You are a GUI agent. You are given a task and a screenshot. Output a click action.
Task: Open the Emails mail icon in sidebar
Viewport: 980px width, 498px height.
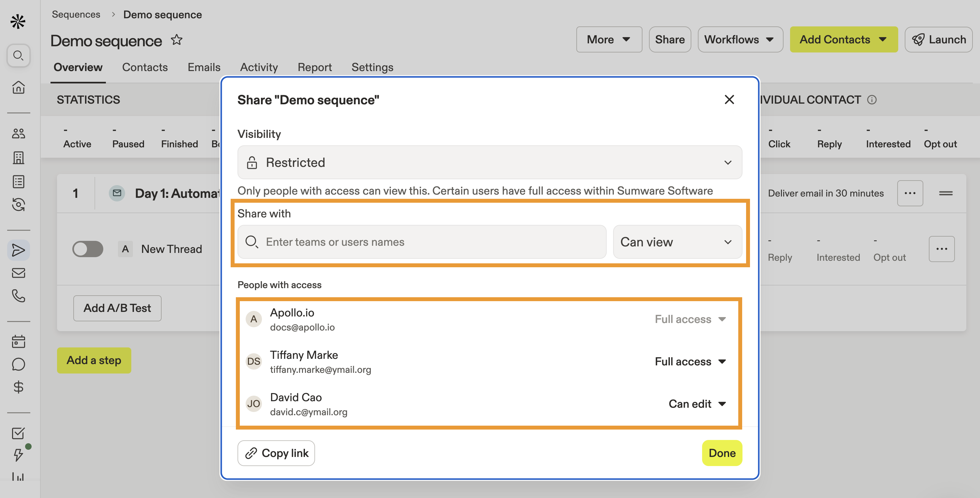click(18, 273)
